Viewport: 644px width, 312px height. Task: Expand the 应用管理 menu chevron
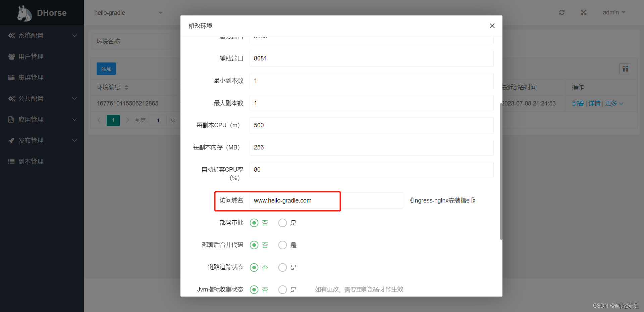point(75,120)
